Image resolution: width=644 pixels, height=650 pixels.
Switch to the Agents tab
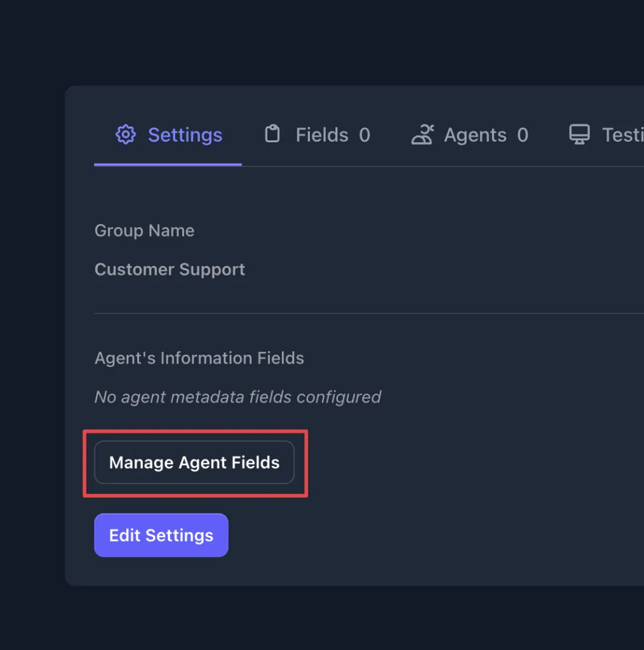(x=474, y=135)
